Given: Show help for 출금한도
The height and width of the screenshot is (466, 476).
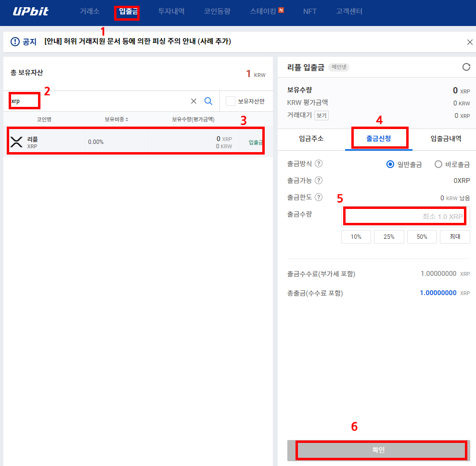Looking at the screenshot, I should click(x=319, y=197).
